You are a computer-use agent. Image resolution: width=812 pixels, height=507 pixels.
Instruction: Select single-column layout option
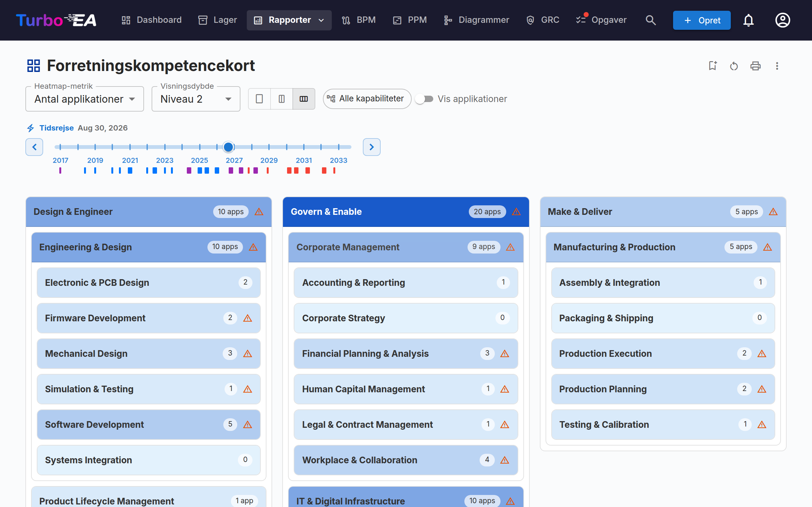pyautogui.click(x=259, y=99)
